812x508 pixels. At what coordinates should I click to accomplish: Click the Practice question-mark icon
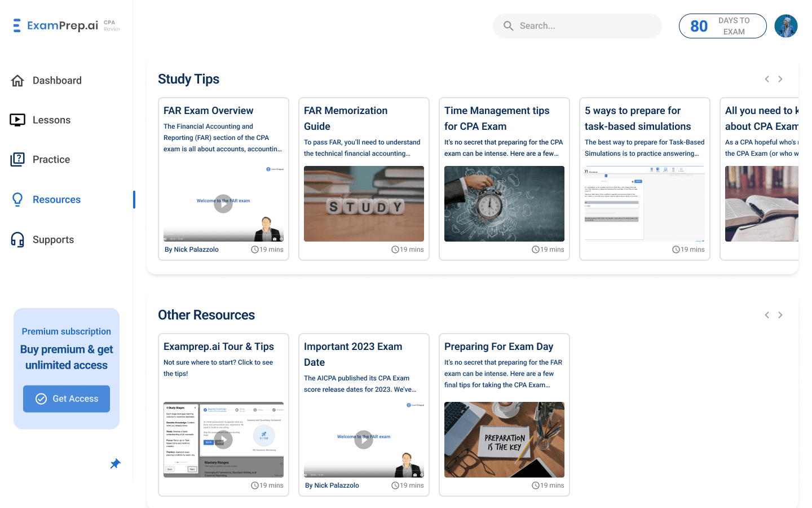pyautogui.click(x=17, y=159)
